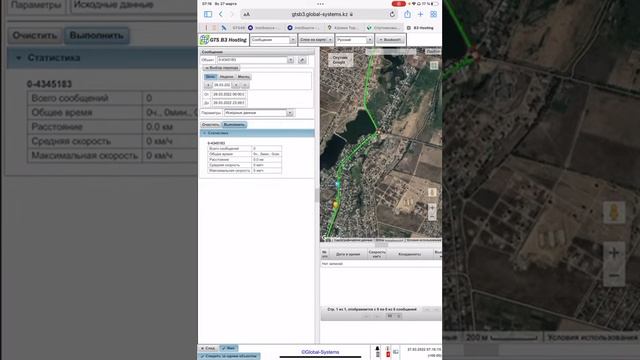Click the Выход logout button
Screen dimensions: 640x360
point(390,40)
